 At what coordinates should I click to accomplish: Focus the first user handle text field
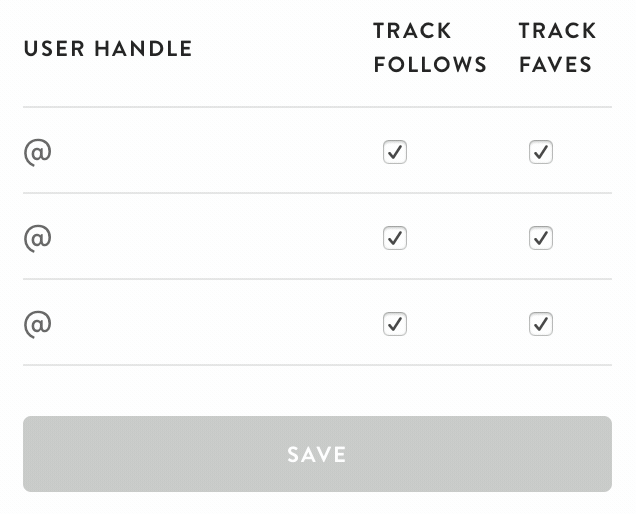tap(200, 152)
